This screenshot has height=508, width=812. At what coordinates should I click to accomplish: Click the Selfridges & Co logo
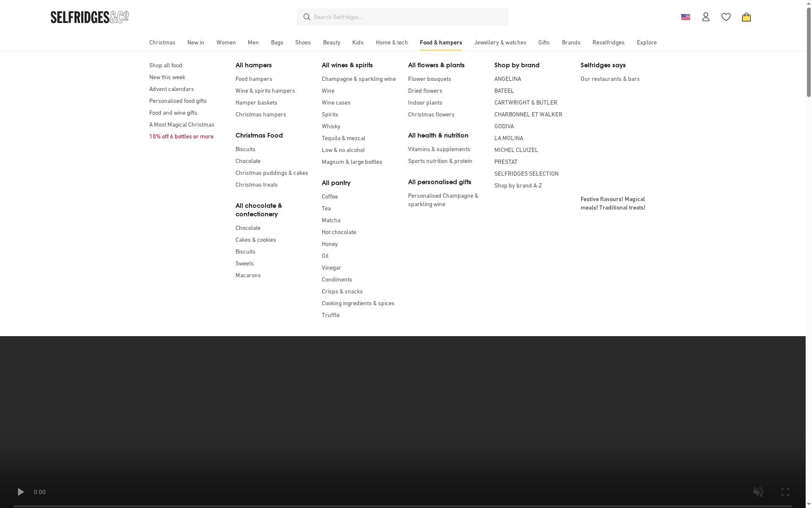[x=89, y=17]
